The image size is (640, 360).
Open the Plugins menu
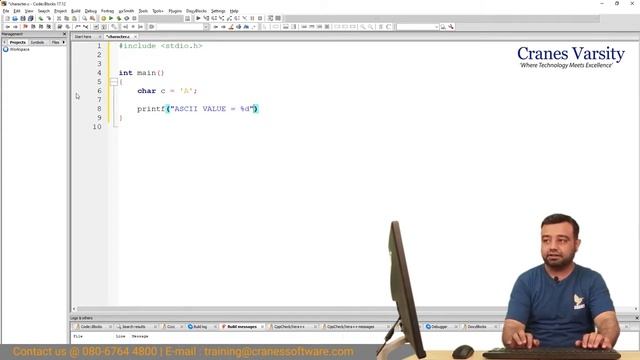tap(175, 11)
